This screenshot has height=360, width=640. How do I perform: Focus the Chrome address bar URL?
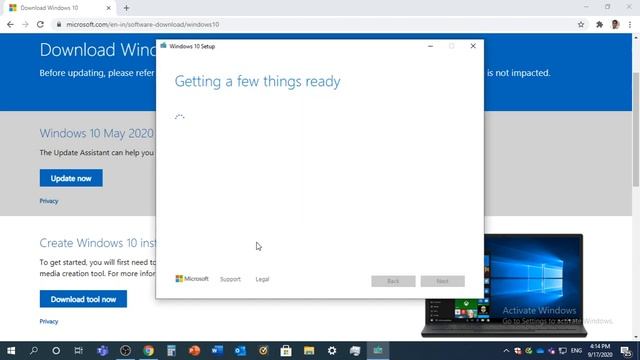(x=143, y=24)
